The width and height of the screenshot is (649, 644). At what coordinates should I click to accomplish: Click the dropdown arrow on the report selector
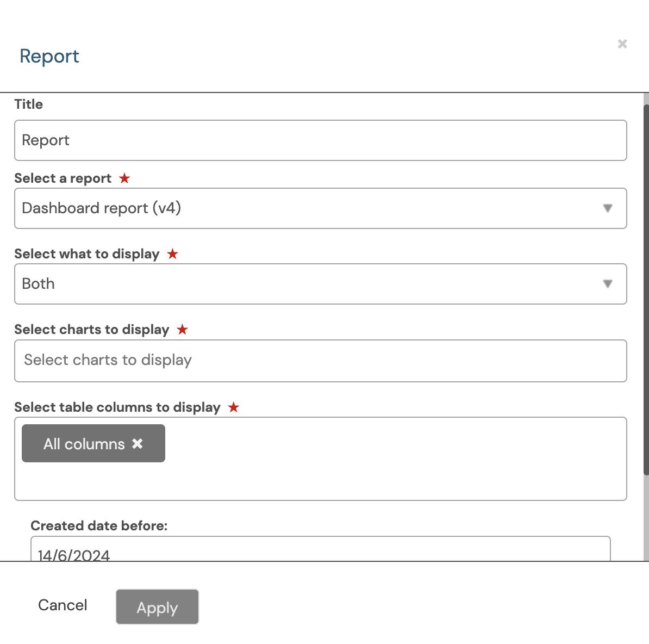pyautogui.click(x=608, y=208)
